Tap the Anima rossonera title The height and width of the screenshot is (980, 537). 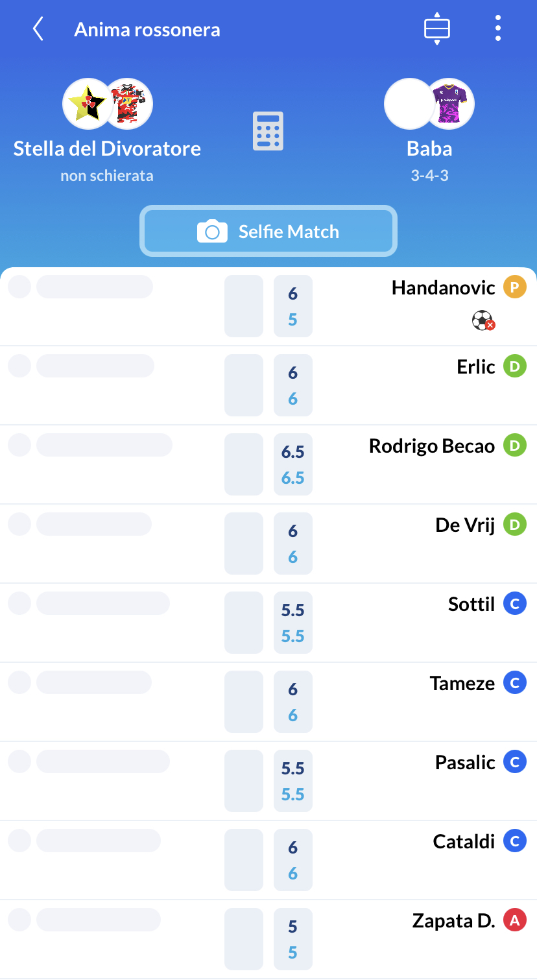click(147, 30)
